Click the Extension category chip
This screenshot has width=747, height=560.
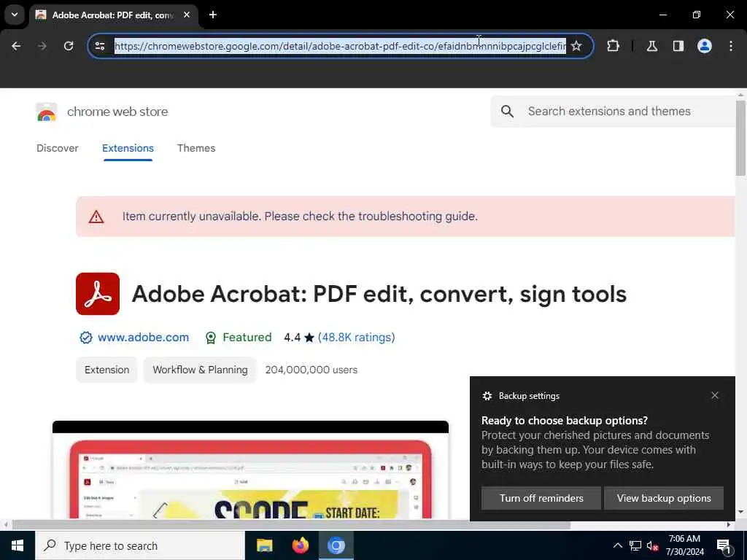[x=107, y=370]
